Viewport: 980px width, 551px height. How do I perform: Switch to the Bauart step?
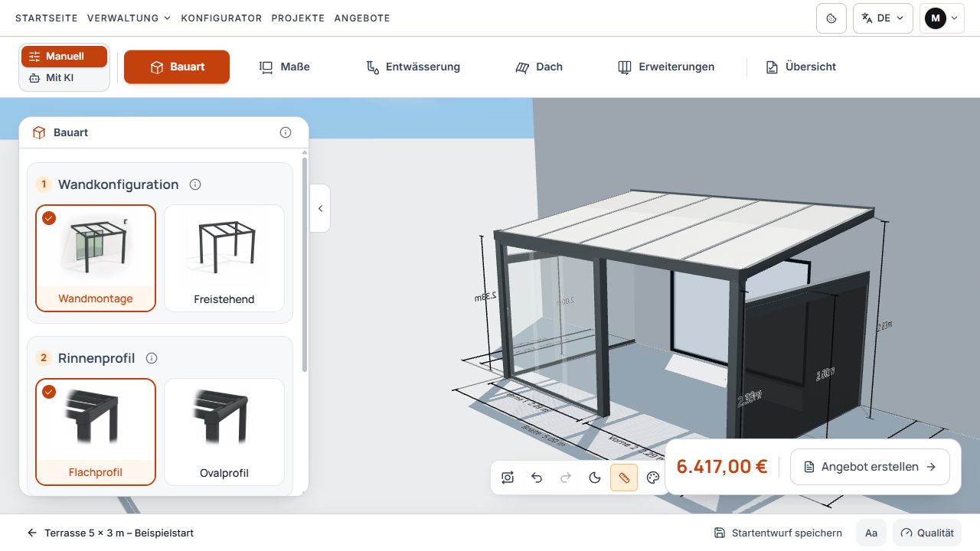(177, 67)
